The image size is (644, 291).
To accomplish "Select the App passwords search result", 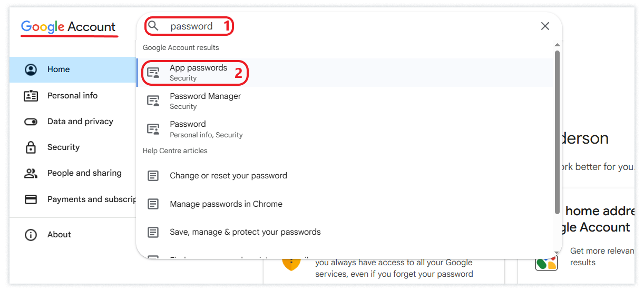I will (198, 73).
